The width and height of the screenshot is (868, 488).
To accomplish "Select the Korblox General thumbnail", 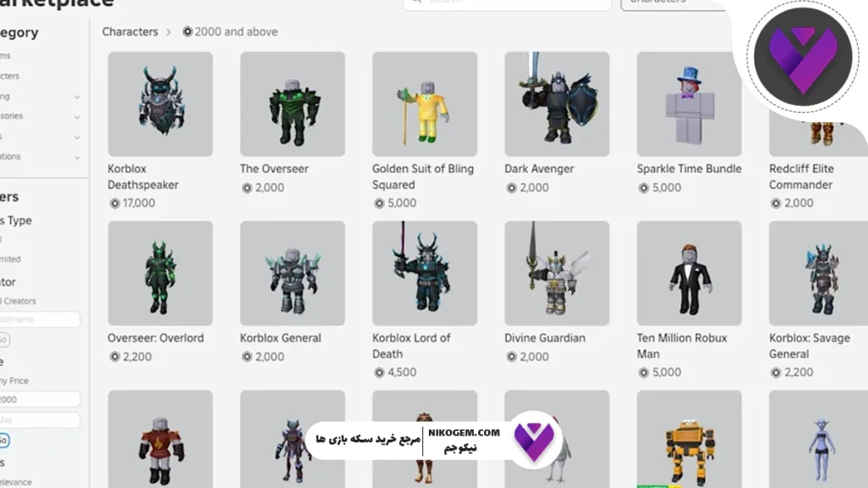I will pos(292,274).
